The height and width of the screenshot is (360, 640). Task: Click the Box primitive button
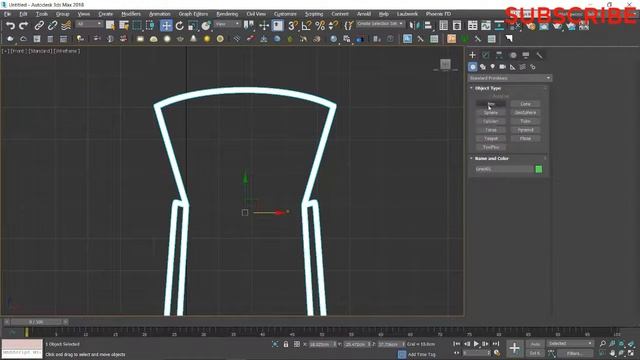(491, 104)
